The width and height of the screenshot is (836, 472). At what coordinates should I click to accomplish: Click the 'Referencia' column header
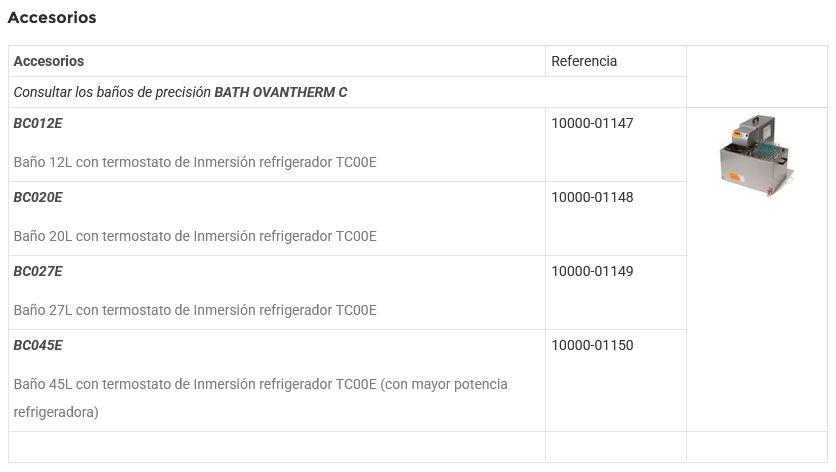(584, 61)
